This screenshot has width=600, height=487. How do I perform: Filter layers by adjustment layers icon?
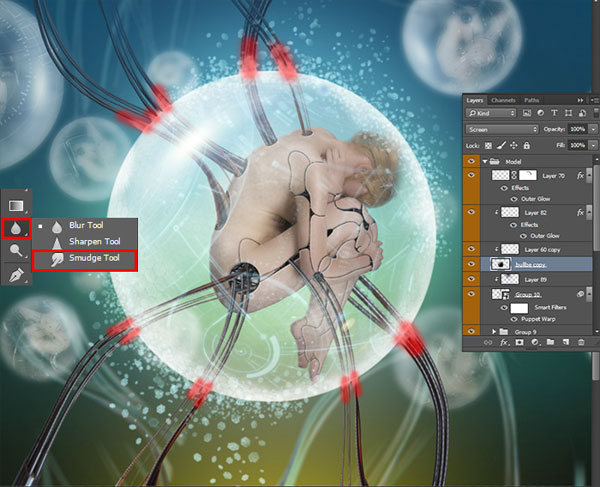point(540,113)
